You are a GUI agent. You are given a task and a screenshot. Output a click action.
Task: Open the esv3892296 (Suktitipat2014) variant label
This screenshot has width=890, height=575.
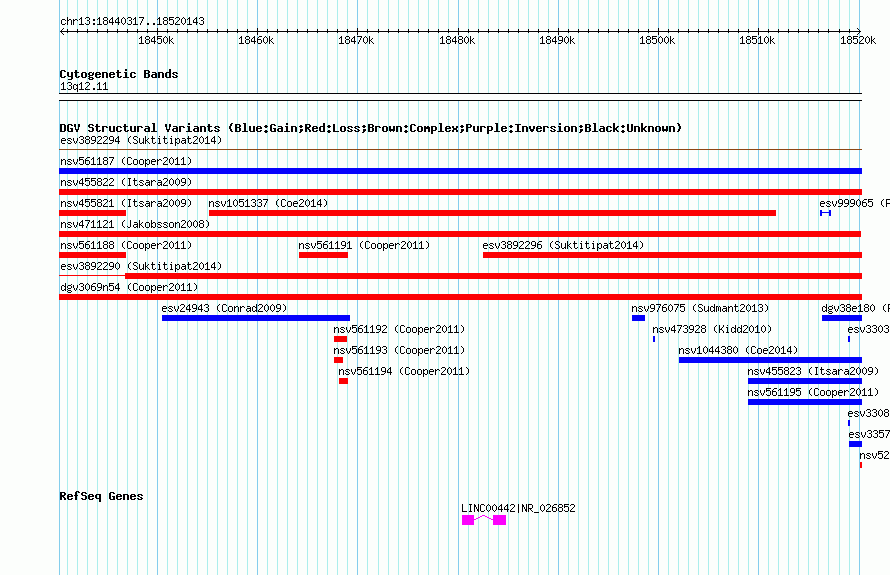pos(563,245)
